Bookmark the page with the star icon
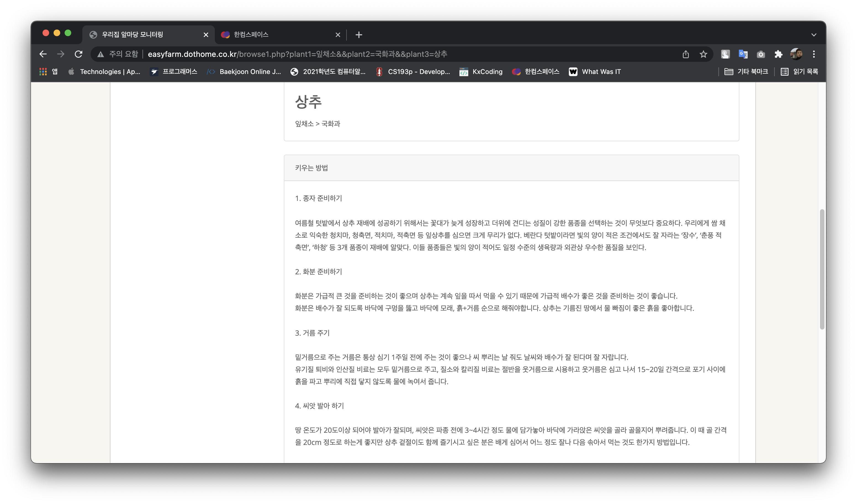 (703, 54)
